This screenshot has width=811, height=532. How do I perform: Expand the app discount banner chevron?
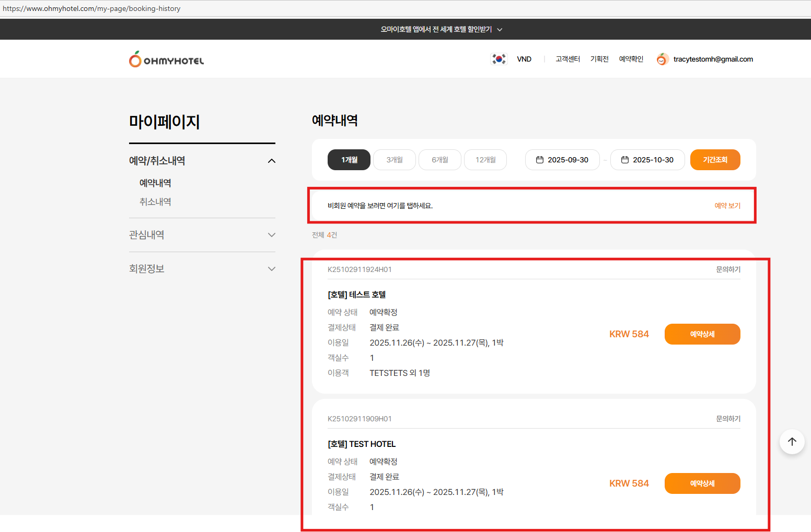coord(500,30)
